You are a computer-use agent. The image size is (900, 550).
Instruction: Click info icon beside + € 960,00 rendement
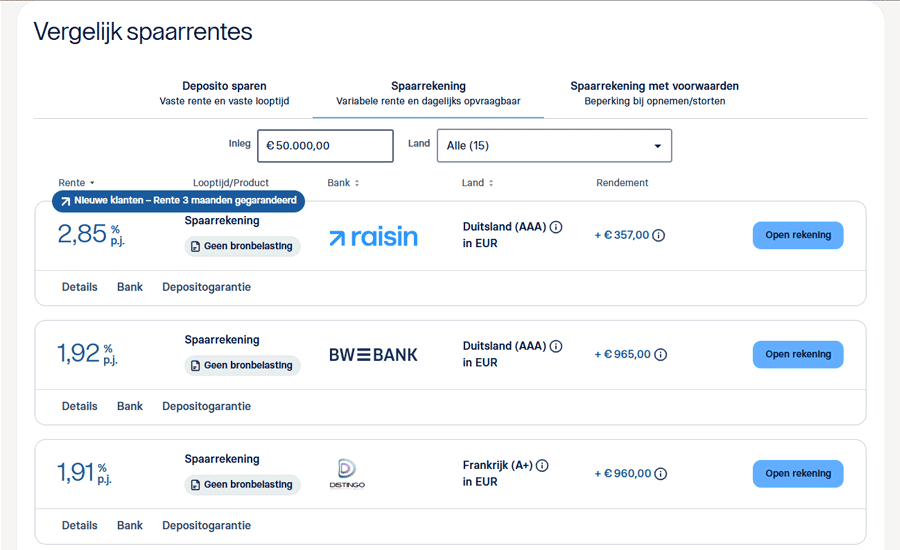660,474
